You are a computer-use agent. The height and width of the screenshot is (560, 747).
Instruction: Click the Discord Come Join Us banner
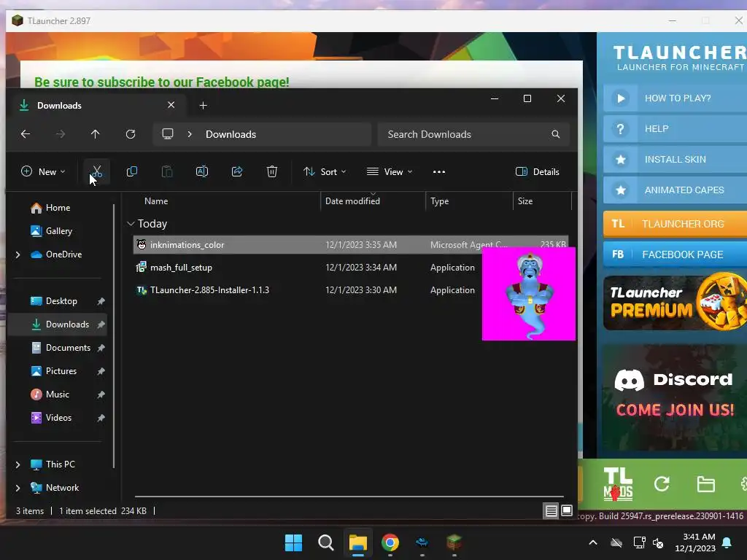click(675, 397)
